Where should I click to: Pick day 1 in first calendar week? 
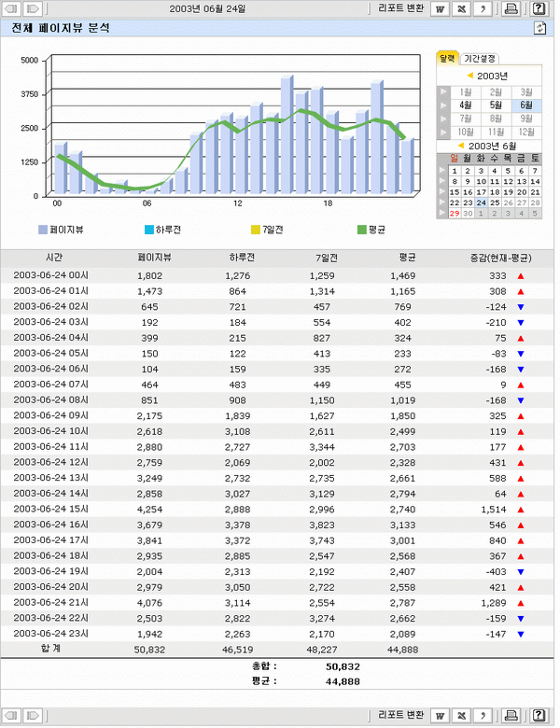455,171
